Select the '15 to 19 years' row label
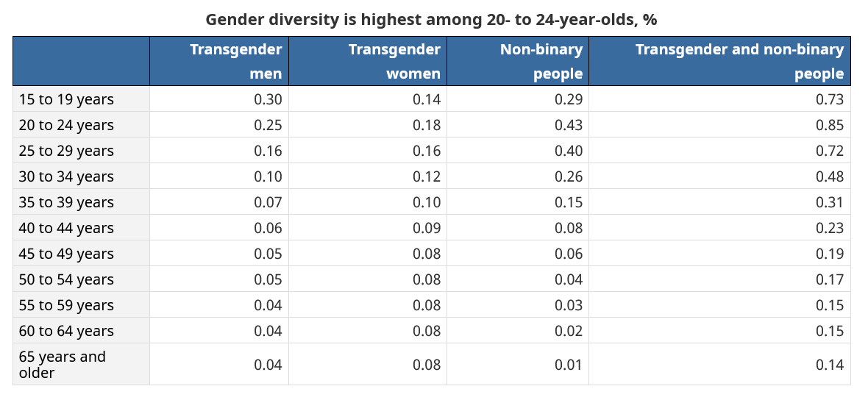This screenshot has height=400, width=868. [66, 99]
